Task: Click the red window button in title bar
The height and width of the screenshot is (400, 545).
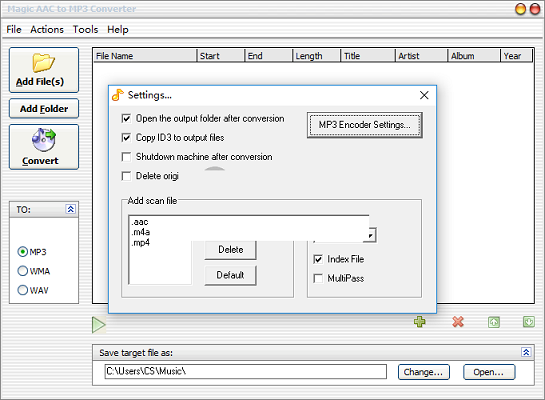Action: [x=535, y=9]
